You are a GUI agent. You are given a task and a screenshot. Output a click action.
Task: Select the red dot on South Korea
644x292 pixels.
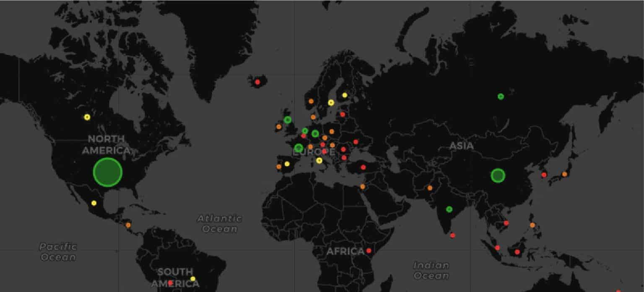(544, 175)
